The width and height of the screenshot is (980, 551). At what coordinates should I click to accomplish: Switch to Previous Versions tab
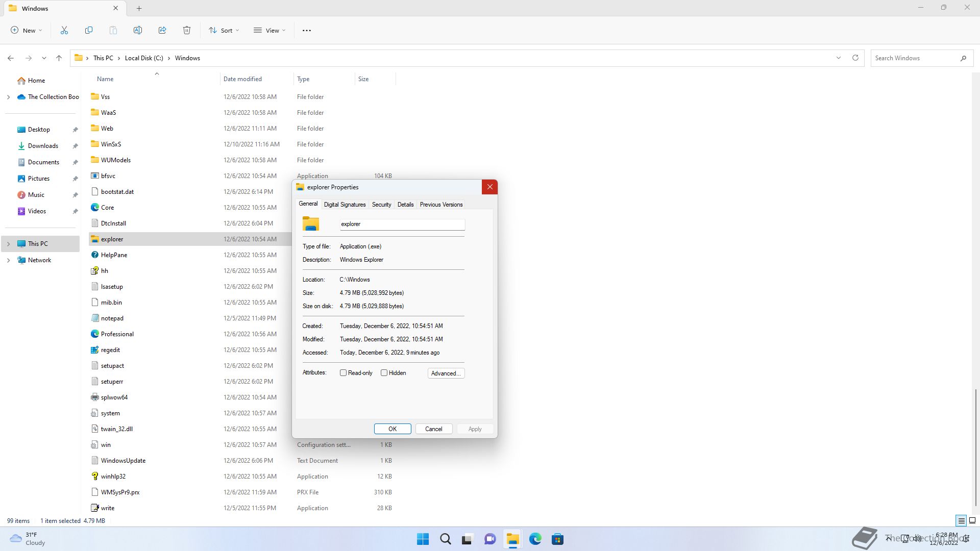click(441, 205)
